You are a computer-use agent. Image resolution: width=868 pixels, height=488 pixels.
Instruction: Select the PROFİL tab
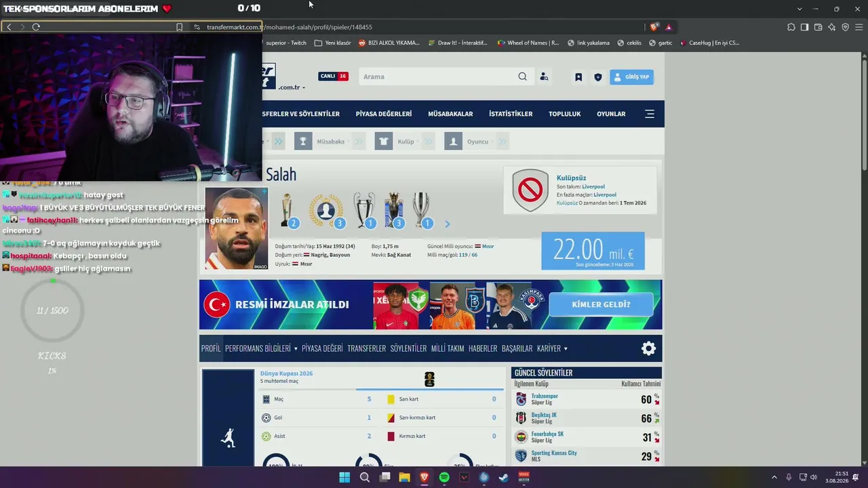click(x=211, y=348)
